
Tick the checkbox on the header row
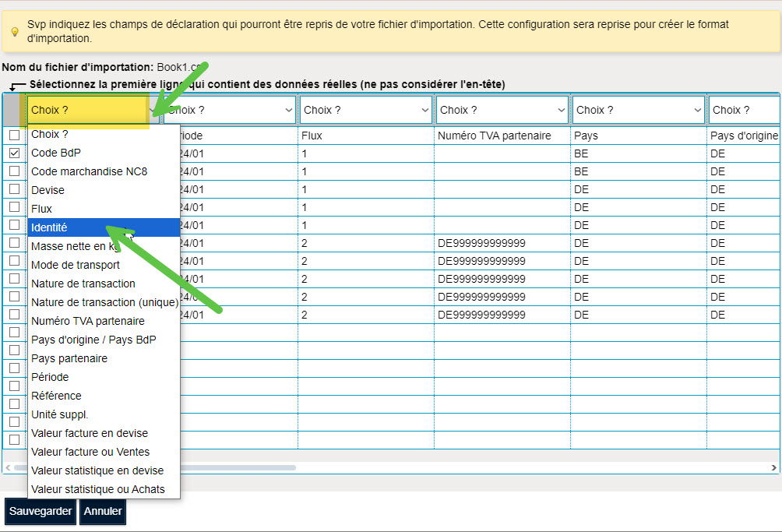pyautogui.click(x=15, y=135)
